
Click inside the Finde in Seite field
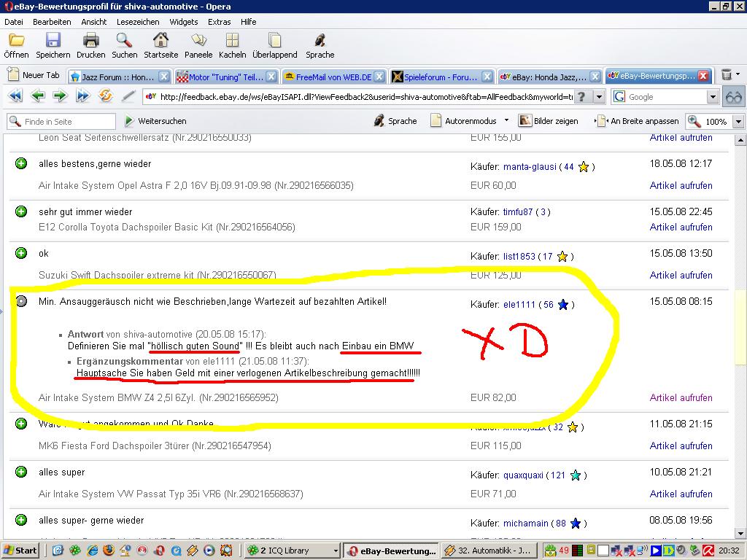click(67, 122)
